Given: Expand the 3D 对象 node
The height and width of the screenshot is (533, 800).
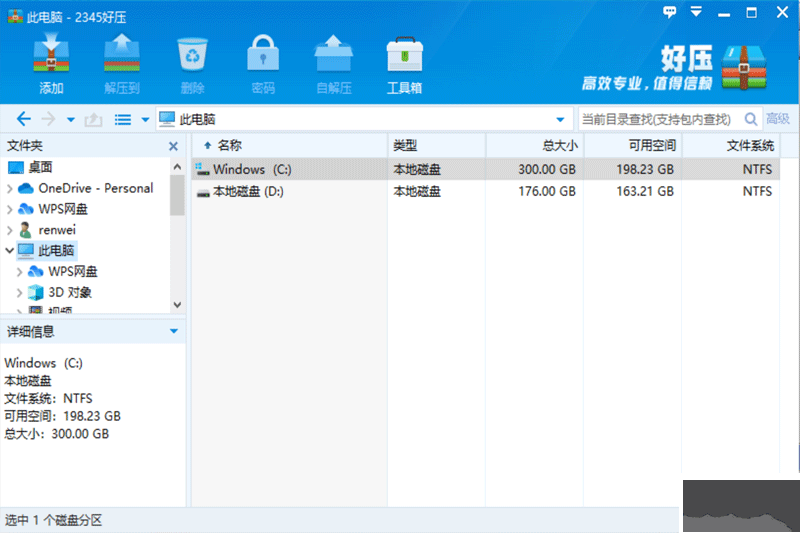Looking at the screenshot, I should click(19, 293).
